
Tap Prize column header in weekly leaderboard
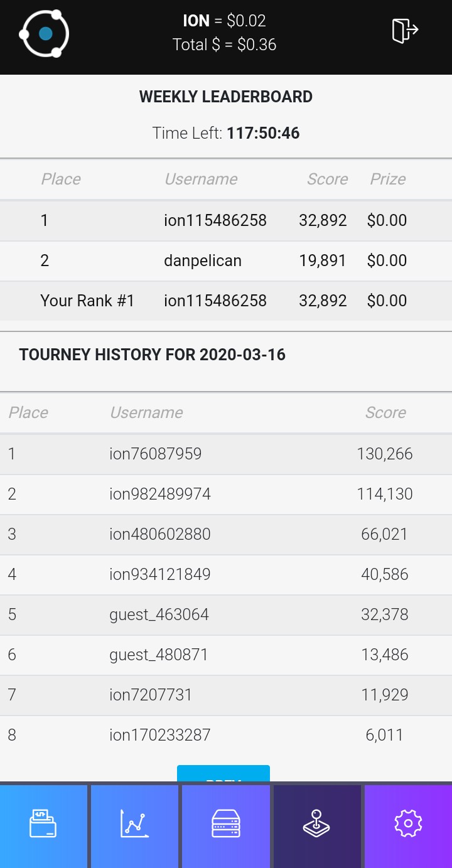[387, 179]
